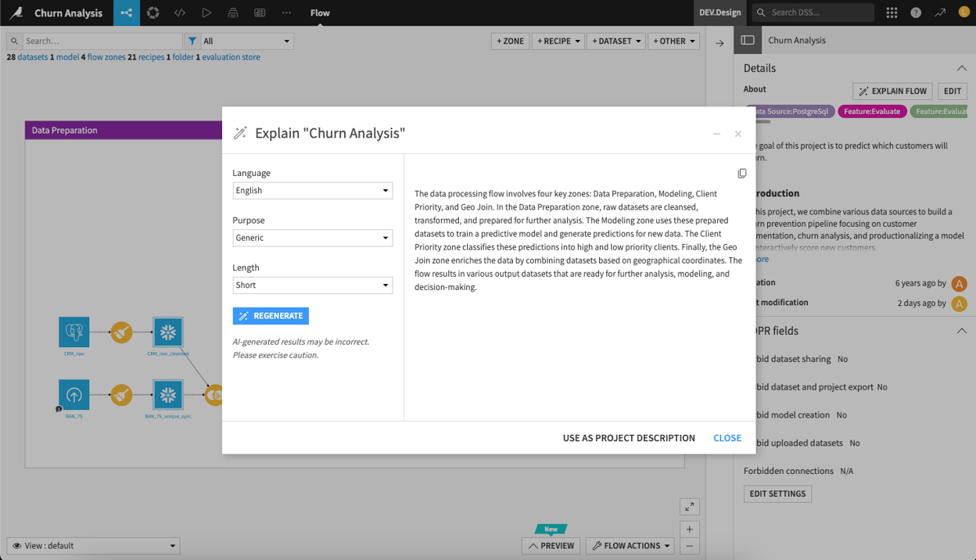The height and width of the screenshot is (560, 976).
Task: Open the Flow icon in the top navigation
Action: tap(126, 13)
